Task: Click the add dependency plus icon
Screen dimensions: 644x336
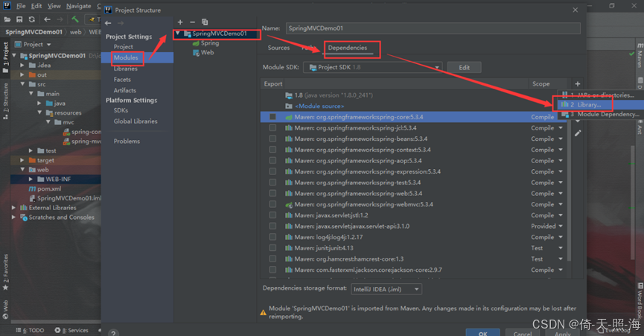Action: tap(578, 83)
